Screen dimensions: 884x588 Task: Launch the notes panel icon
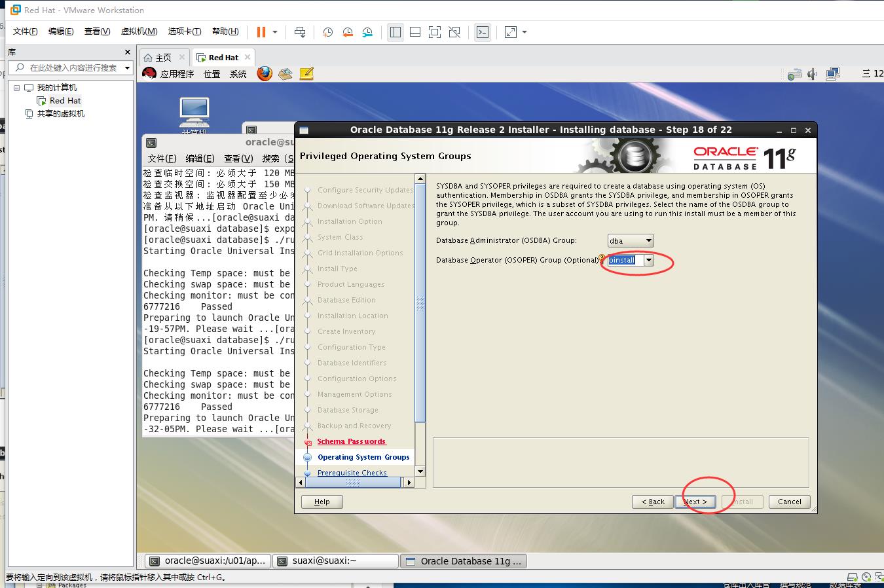(306, 74)
